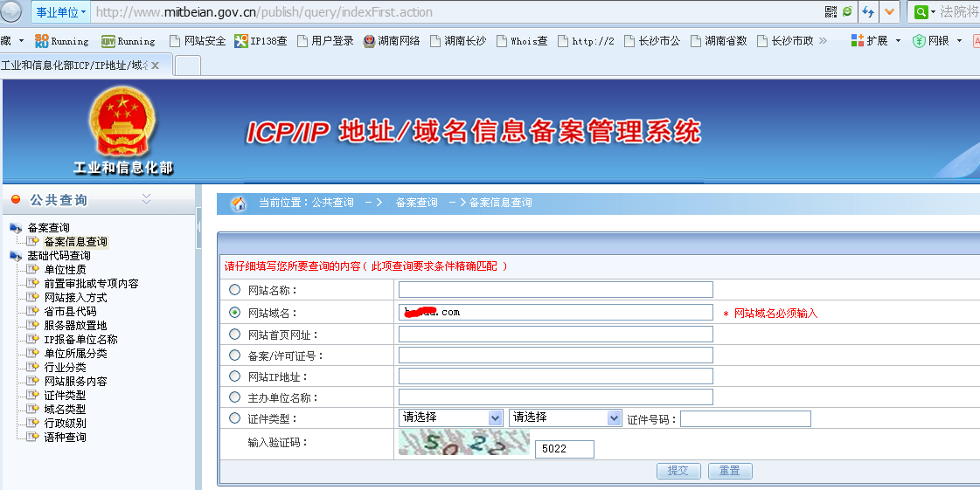Collapse the 公共查询 panel using the chevron
The height and width of the screenshot is (490, 980).
point(146,200)
